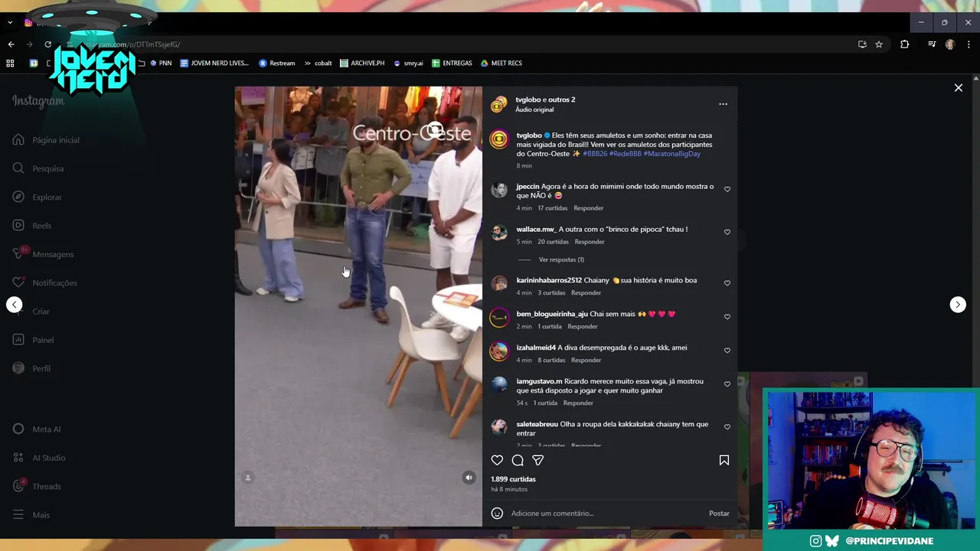This screenshot has width=980, height=551.
Task: Like wallace.mw_'s comment
Action: [x=727, y=232]
